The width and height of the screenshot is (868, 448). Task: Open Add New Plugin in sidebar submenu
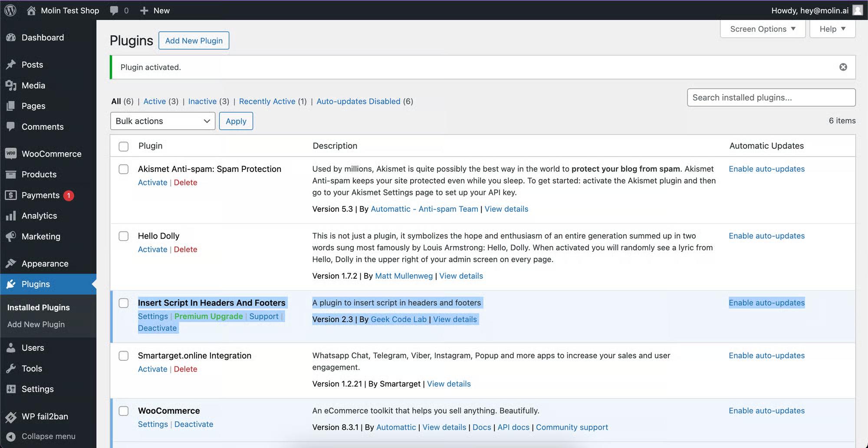(36, 324)
